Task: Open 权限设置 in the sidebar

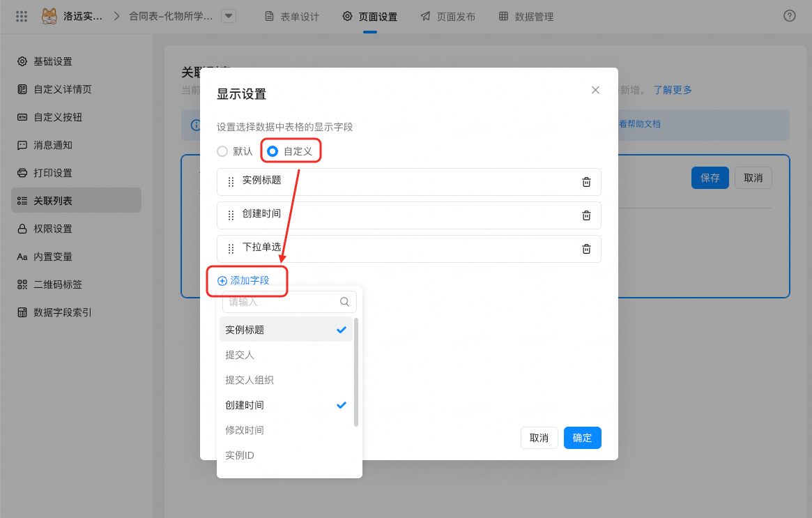Action: (x=53, y=229)
